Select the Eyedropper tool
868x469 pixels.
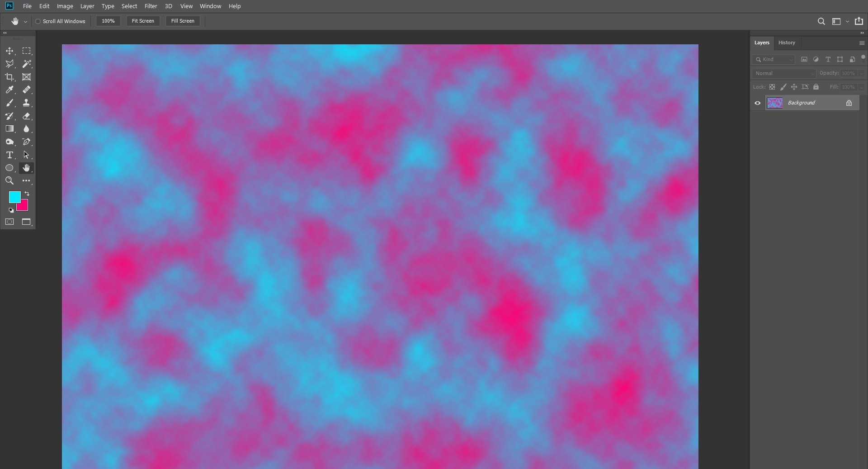[9, 90]
